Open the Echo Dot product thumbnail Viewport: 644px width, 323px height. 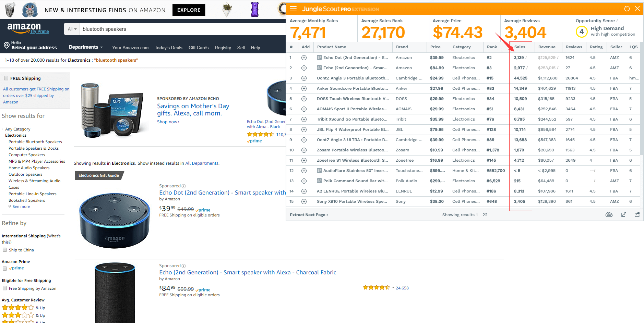[115, 221]
